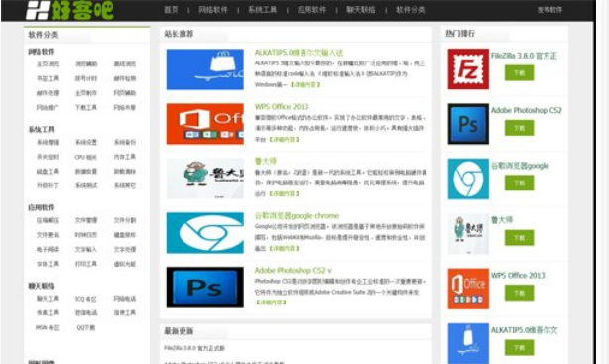Click 数据恢复 in the sidebar
The height and width of the screenshot is (364, 609).
(x=86, y=171)
